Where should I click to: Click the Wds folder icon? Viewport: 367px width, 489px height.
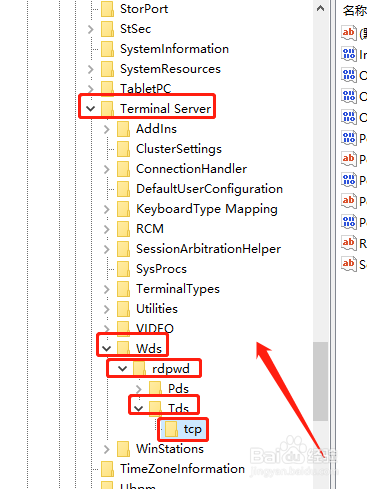(124, 348)
